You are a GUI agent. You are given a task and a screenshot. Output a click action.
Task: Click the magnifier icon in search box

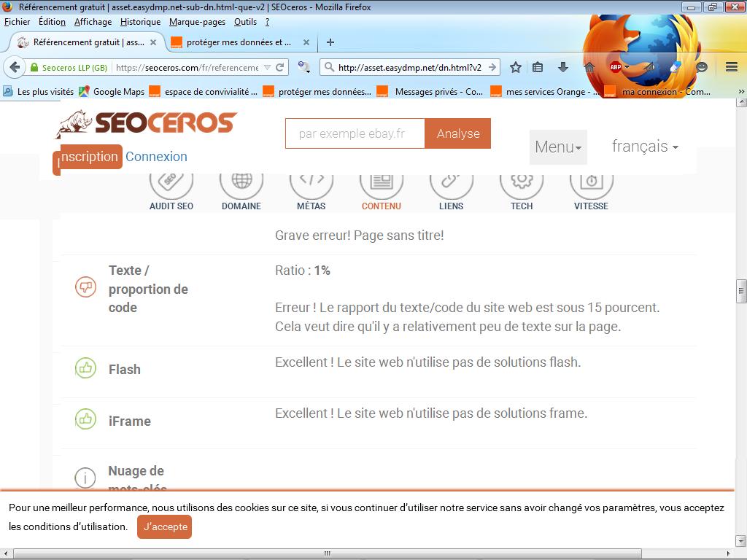[x=329, y=68]
